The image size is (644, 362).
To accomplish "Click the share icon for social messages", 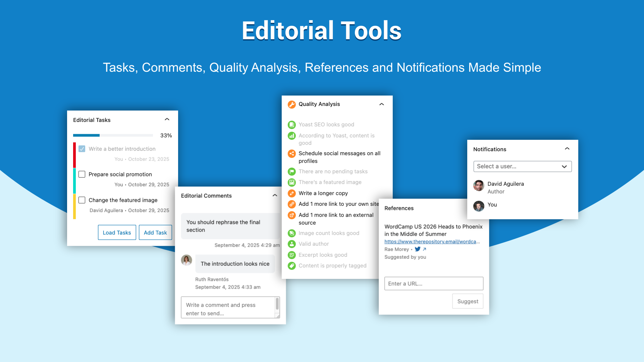I will 292,154.
